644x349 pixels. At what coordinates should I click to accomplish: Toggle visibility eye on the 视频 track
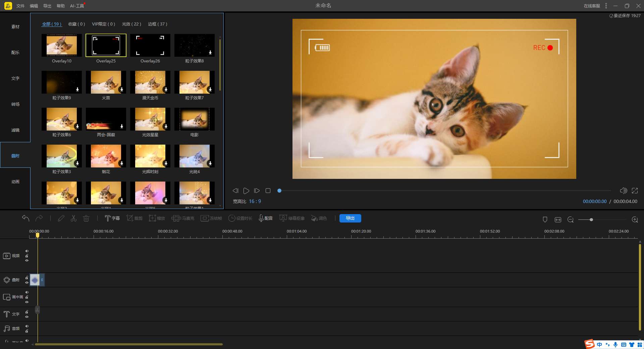point(27,260)
